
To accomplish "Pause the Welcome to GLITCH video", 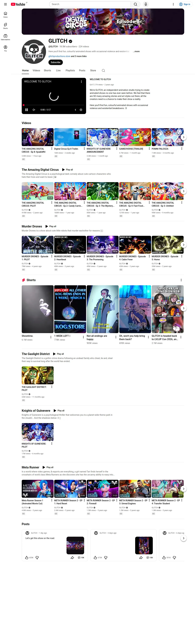I will click(26, 110).
